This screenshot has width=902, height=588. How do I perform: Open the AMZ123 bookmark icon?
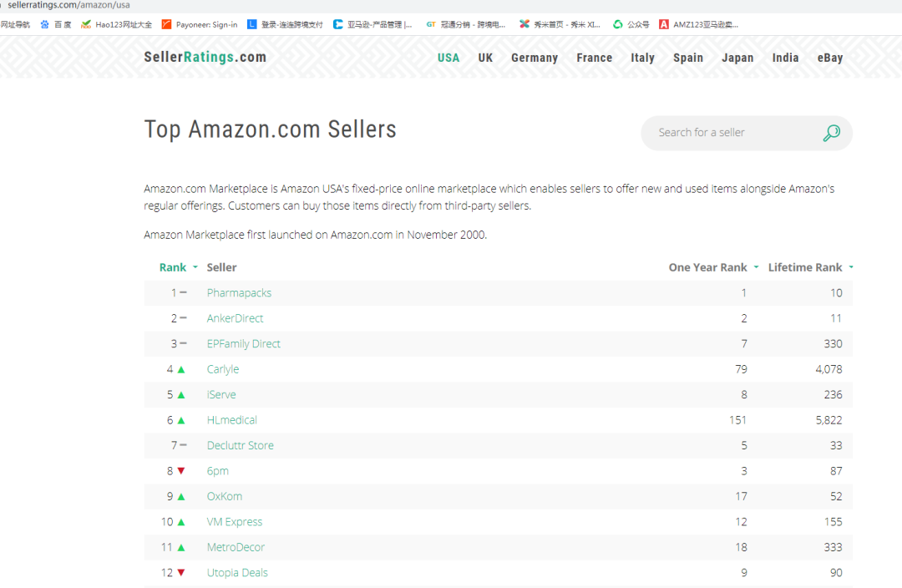coord(664,24)
